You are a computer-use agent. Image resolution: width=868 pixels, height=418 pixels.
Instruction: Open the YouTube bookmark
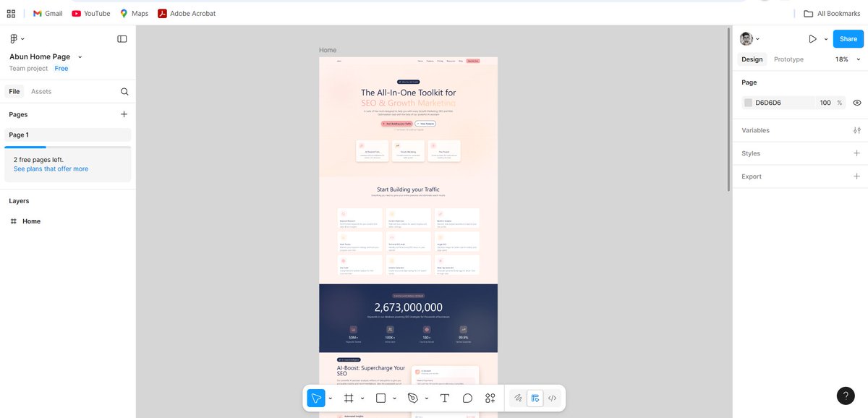[91, 13]
